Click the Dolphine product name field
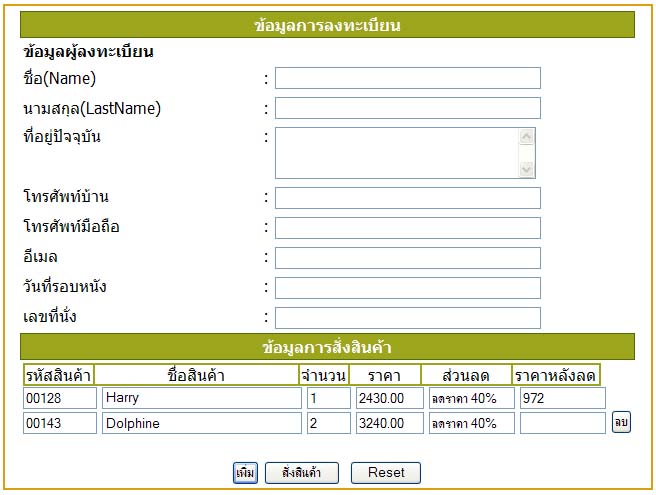 click(x=201, y=423)
